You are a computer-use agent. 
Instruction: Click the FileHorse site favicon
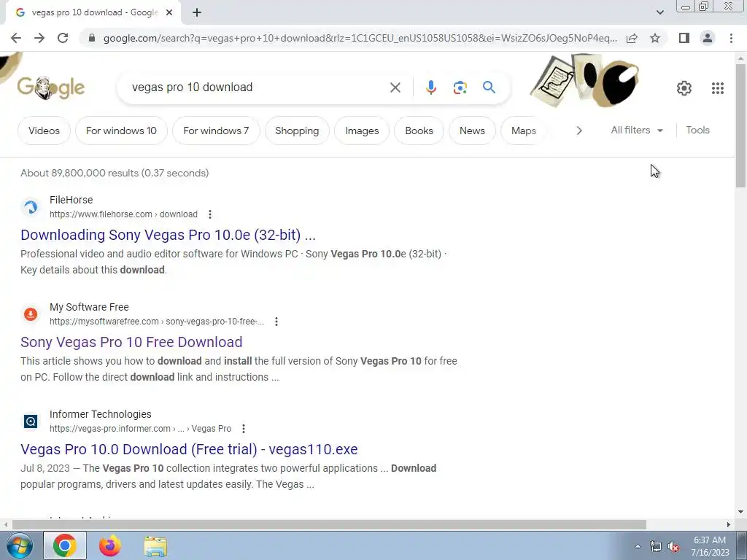pos(31,207)
